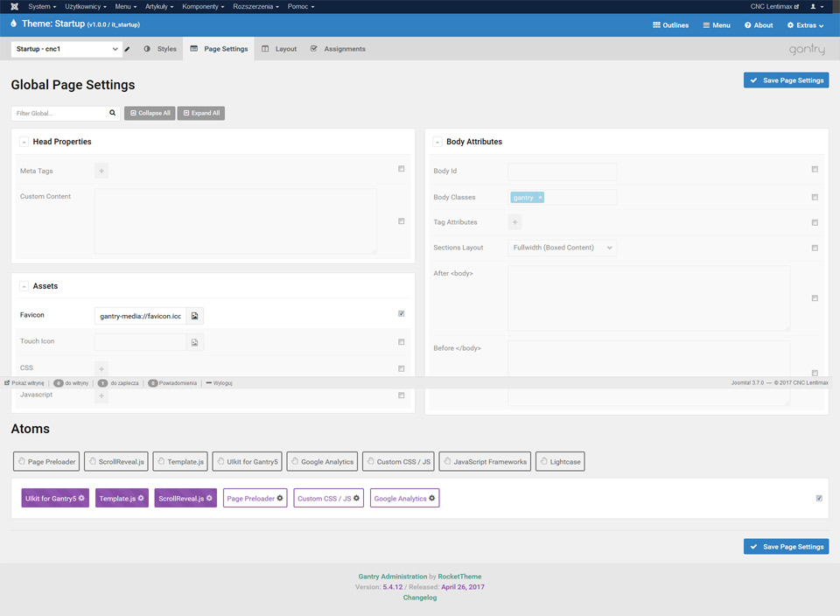Image resolution: width=840 pixels, height=616 pixels.
Task: Open settings gear of Custom CSS / JS atom
Action: pyautogui.click(x=356, y=498)
